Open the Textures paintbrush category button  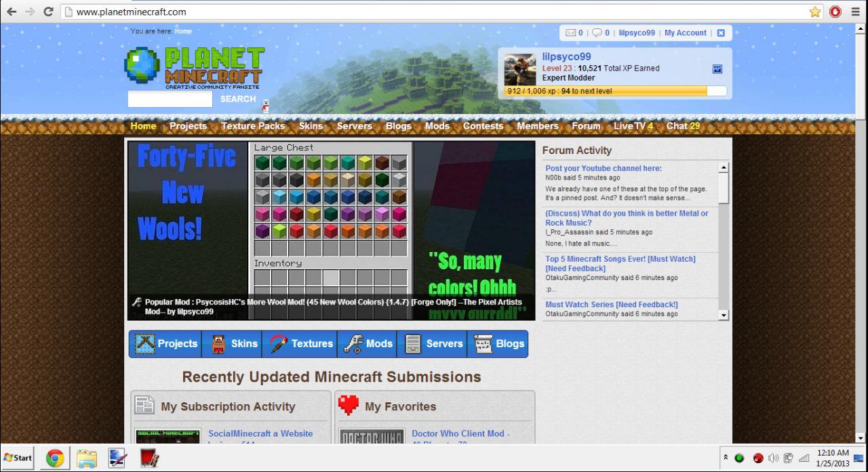click(x=300, y=344)
